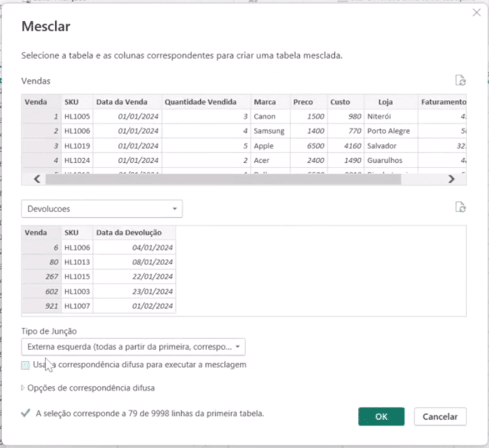Screen dimensions: 489x448
Task: Click the Porto Alegre cell in Loja column
Action: tap(391, 131)
